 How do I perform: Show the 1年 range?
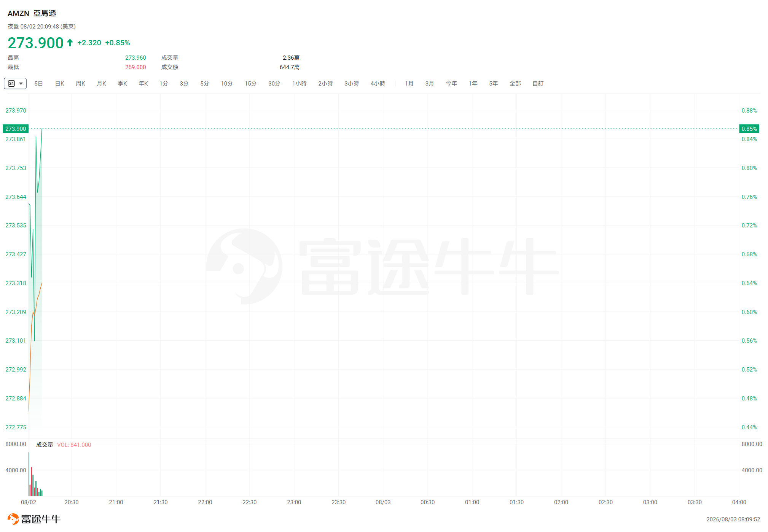tap(473, 83)
